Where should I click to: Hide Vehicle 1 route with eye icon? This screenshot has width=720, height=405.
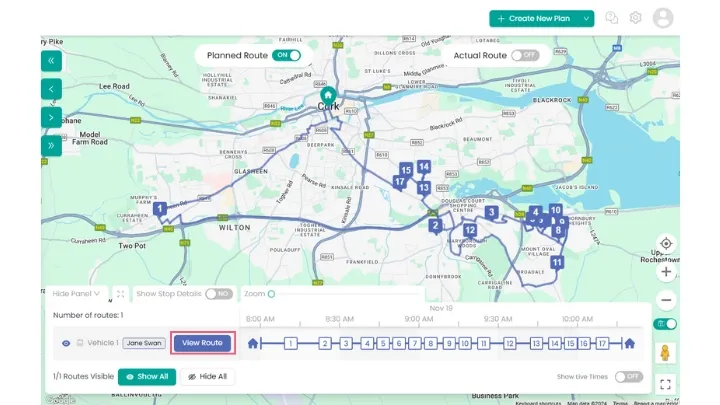point(66,343)
